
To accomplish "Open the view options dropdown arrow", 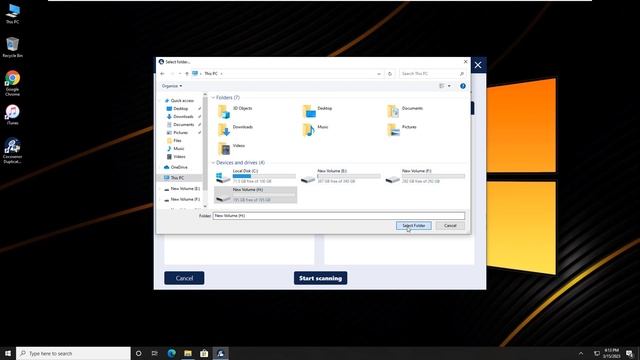I will pyautogui.click(x=449, y=86).
